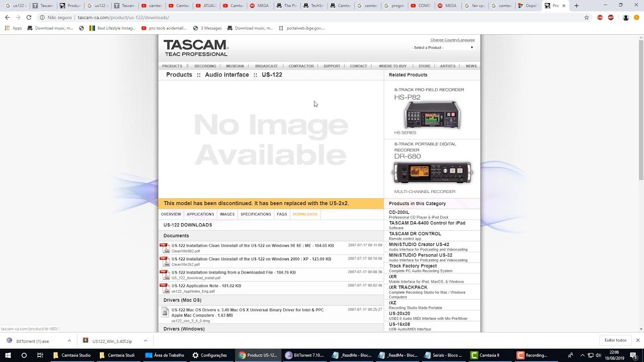644x362 pixels.
Task: Open the CONTACT menu item
Action: (x=358, y=66)
